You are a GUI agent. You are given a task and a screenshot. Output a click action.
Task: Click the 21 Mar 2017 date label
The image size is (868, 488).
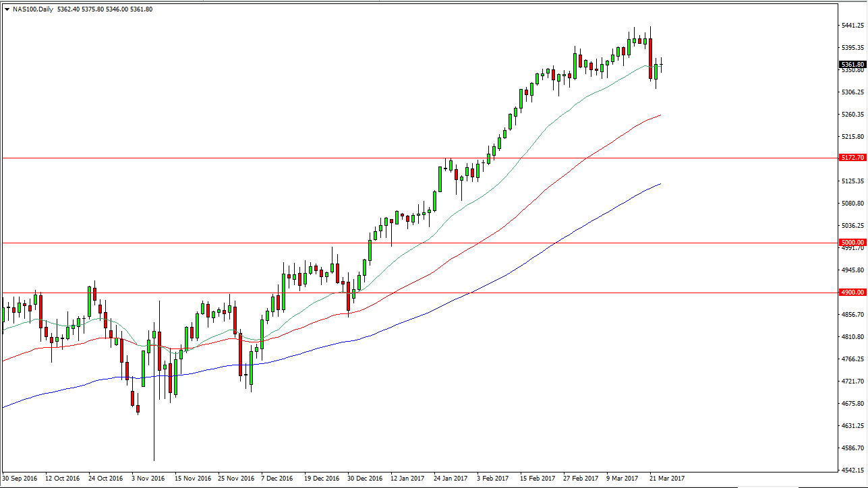667,478
